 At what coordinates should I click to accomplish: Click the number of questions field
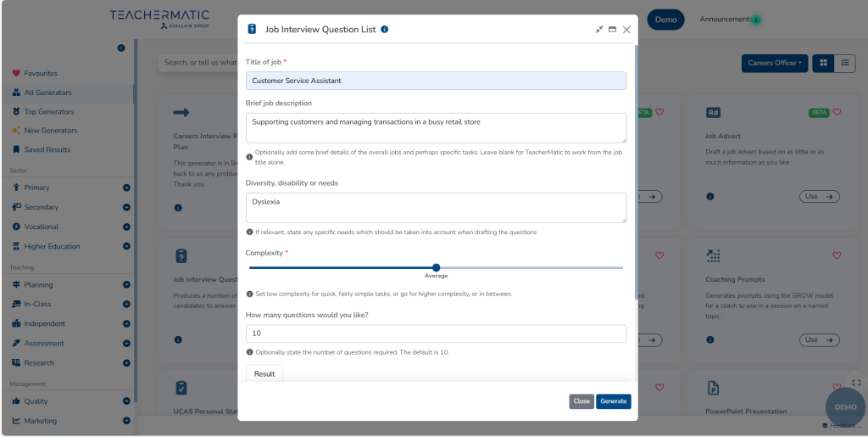point(437,333)
